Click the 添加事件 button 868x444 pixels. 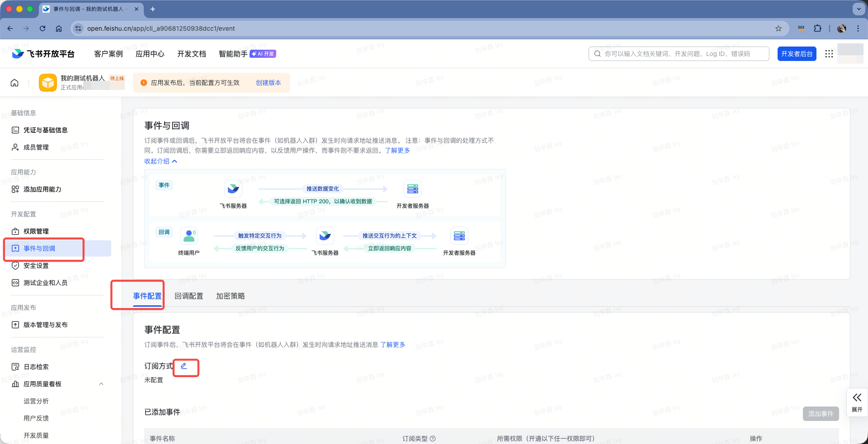point(821,414)
